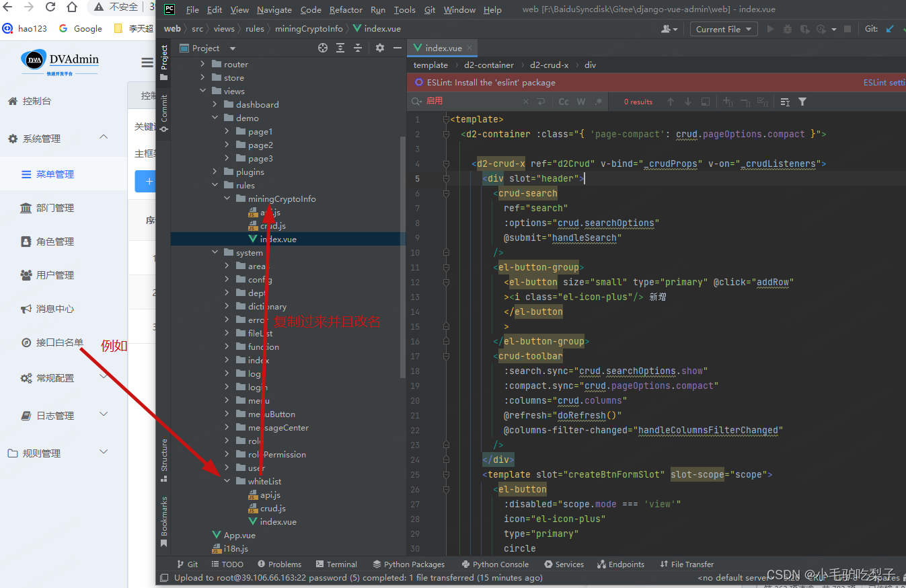
Task: Expand the store folder
Action: [x=202, y=77]
